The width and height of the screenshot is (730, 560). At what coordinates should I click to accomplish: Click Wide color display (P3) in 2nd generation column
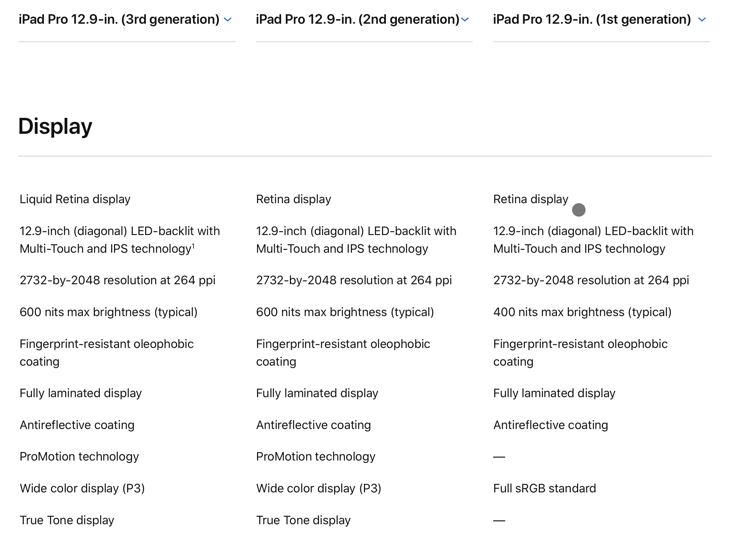coord(318,488)
